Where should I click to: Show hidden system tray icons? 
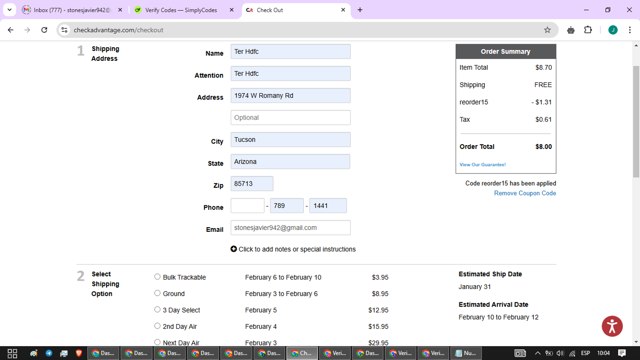pos(538,353)
